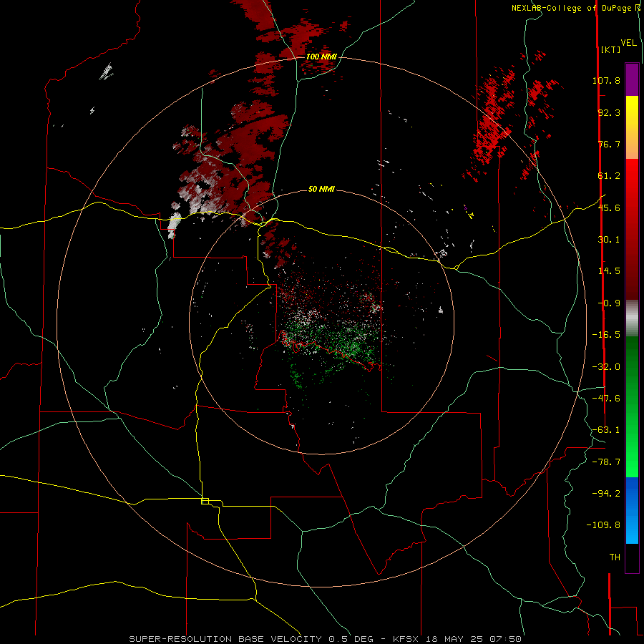Select the -63.1 velocity scale value

point(606,430)
